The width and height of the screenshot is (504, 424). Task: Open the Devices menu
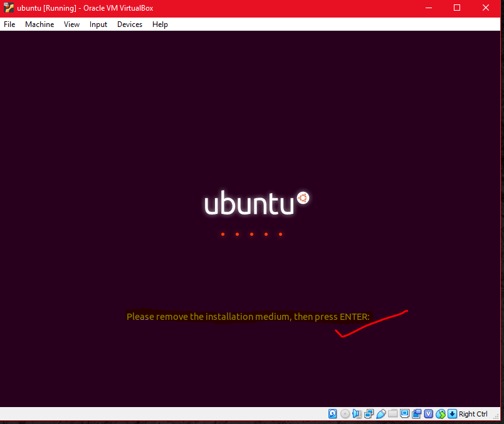point(130,24)
